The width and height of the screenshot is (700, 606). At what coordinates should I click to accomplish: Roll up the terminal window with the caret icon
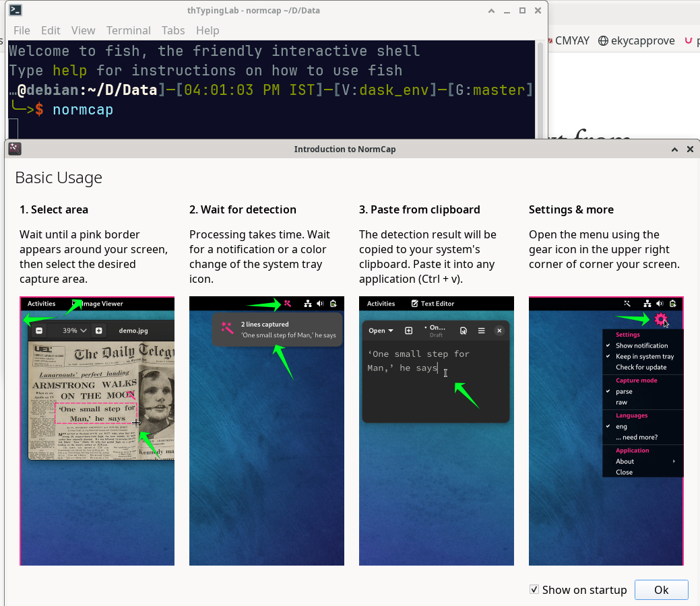[x=491, y=11]
